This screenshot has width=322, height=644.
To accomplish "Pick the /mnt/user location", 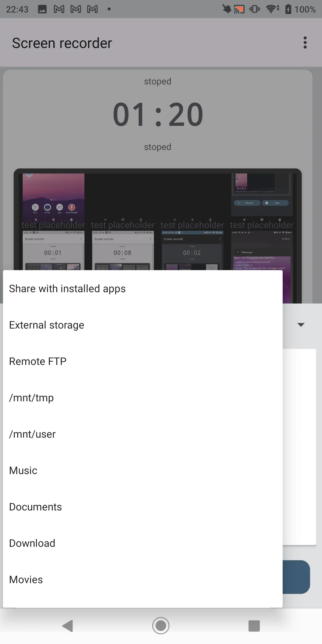I will tap(143, 434).
